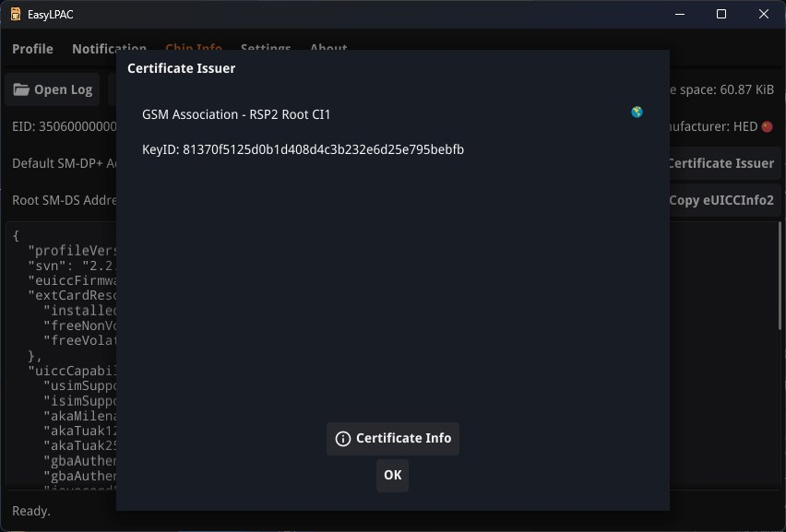Viewport: 786px width, 532px height.
Task: Maximize the EasyLPAC window
Action: (721, 14)
